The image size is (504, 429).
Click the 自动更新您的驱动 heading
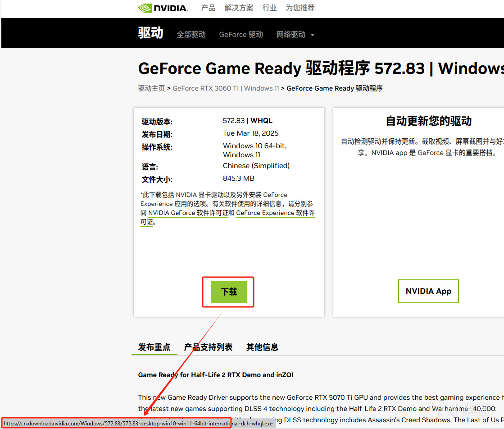pos(428,121)
